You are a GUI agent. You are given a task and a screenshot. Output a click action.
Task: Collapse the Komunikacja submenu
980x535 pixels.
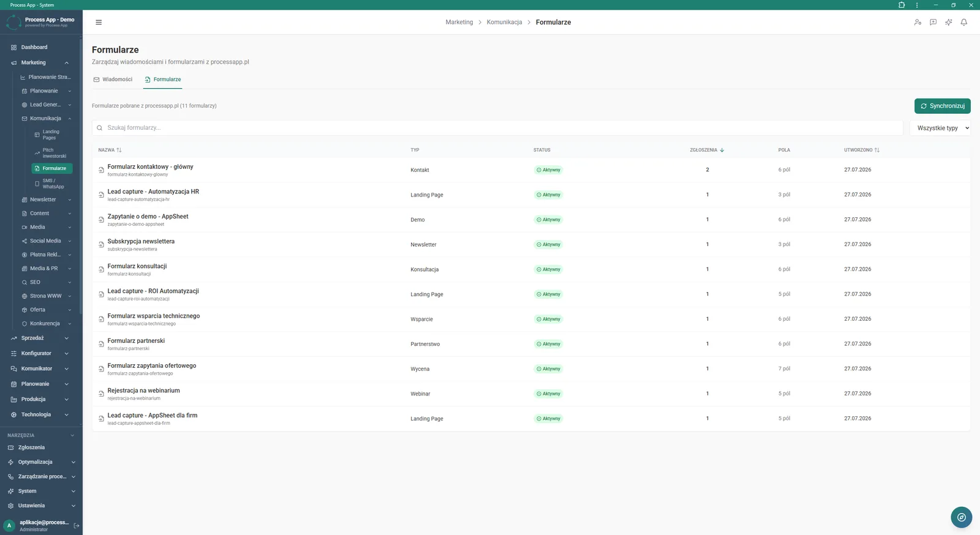[x=70, y=118]
